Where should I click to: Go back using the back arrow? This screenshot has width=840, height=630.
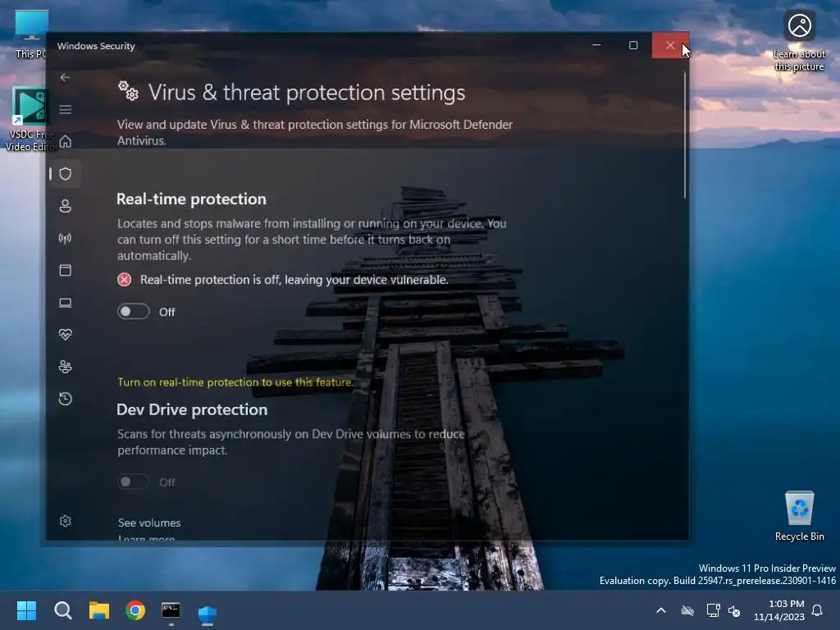pyautogui.click(x=65, y=77)
